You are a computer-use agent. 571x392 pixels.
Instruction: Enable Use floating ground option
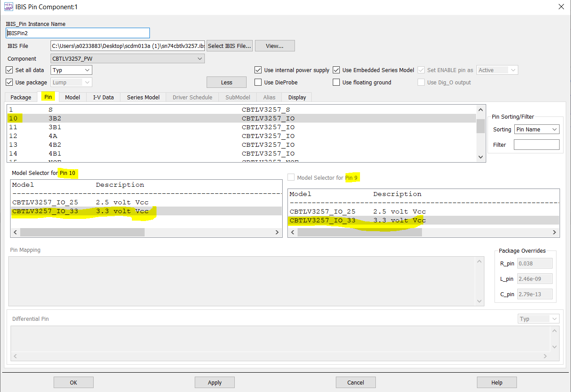pos(336,82)
